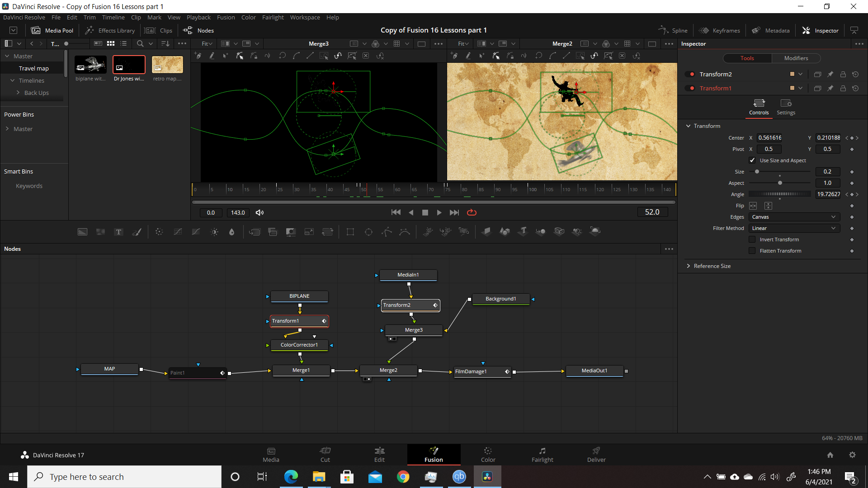The height and width of the screenshot is (488, 868).
Task: Pin Transform2 in the Inspector
Action: pyautogui.click(x=830, y=74)
